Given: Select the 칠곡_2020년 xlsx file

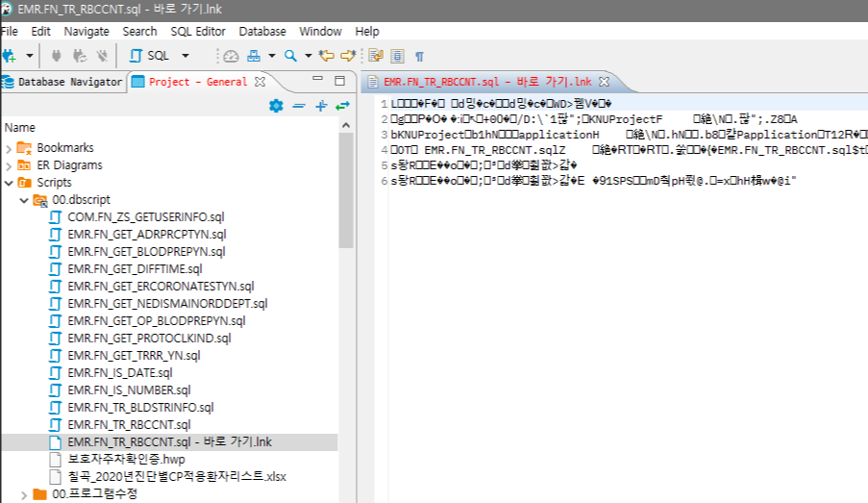Looking at the screenshot, I should (x=177, y=476).
